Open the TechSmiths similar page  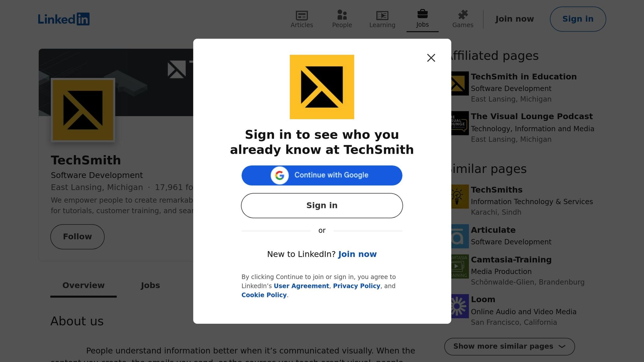pyautogui.click(x=497, y=190)
